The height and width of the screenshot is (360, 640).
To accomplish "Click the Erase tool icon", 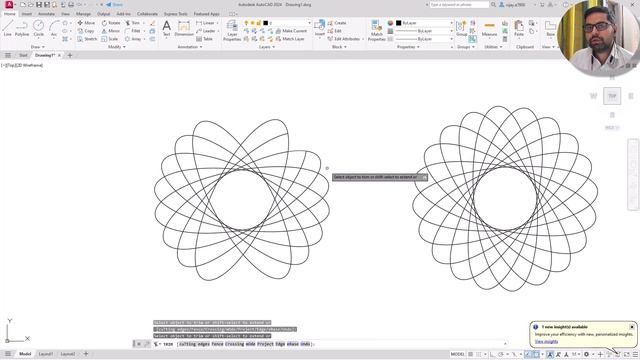I will (152, 23).
